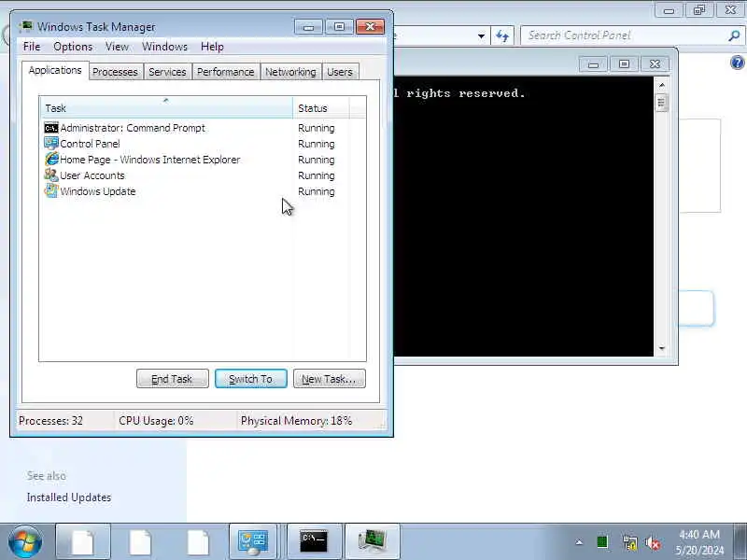The height and width of the screenshot is (560, 747).
Task: Click the Command Prompt scrollbar thumb
Action: tap(661, 103)
